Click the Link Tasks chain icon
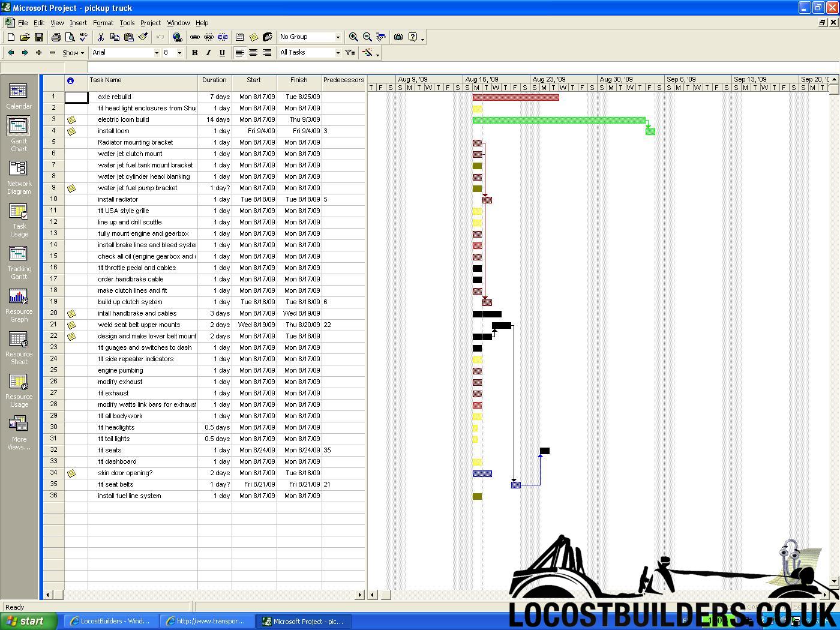This screenshot has height=630, width=840. coord(194,37)
